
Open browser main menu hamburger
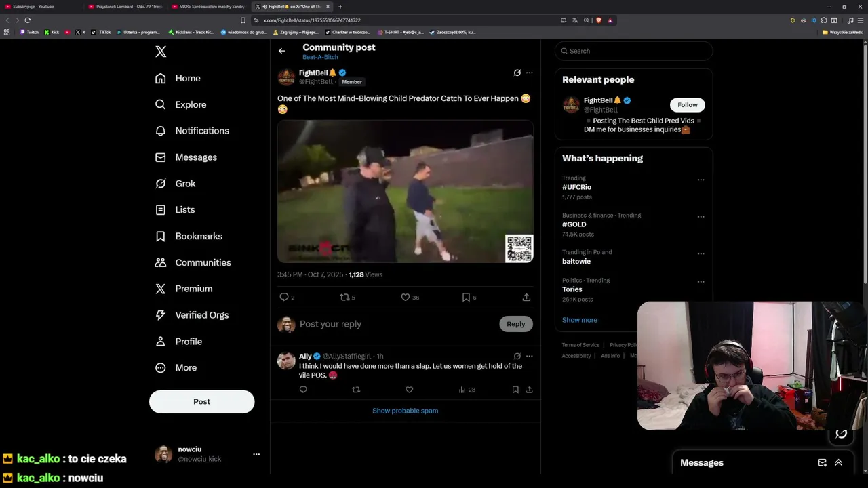click(x=861, y=20)
